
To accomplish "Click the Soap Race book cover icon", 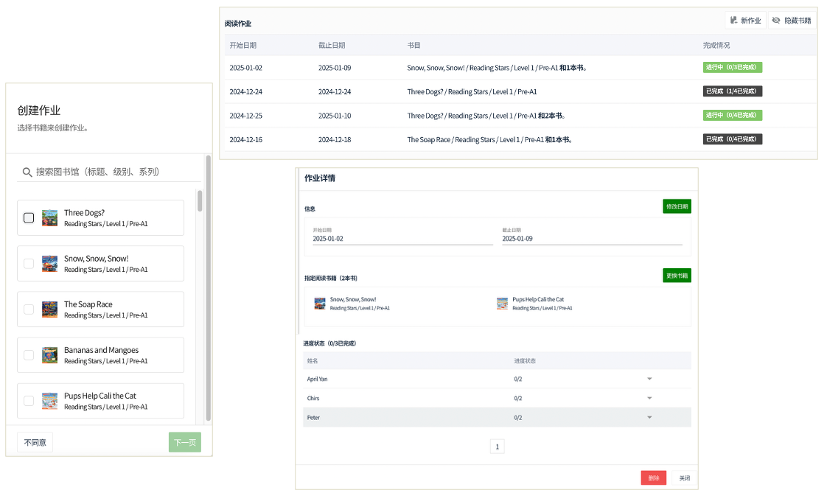I will pyautogui.click(x=49, y=309).
